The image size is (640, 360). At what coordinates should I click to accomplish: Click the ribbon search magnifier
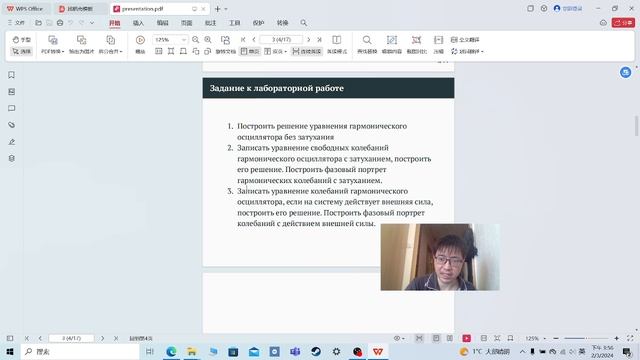pos(304,23)
